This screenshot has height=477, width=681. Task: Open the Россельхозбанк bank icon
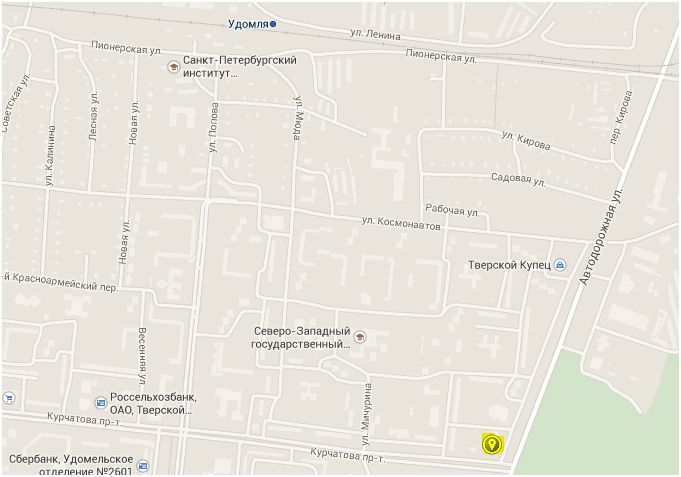[101, 403]
